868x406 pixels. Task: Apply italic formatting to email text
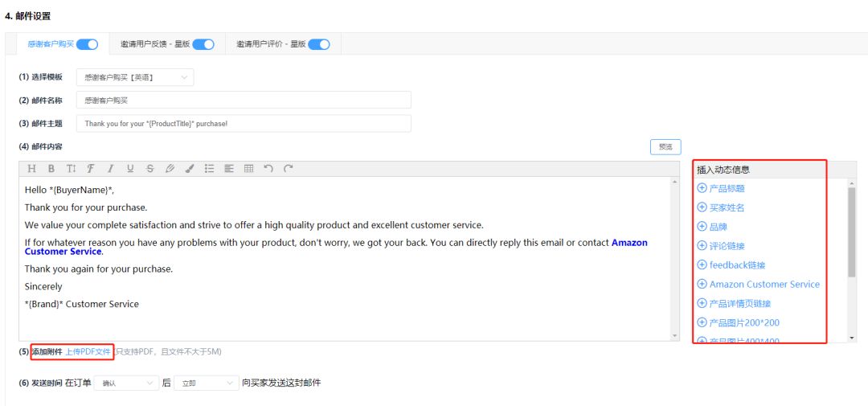[x=111, y=169]
